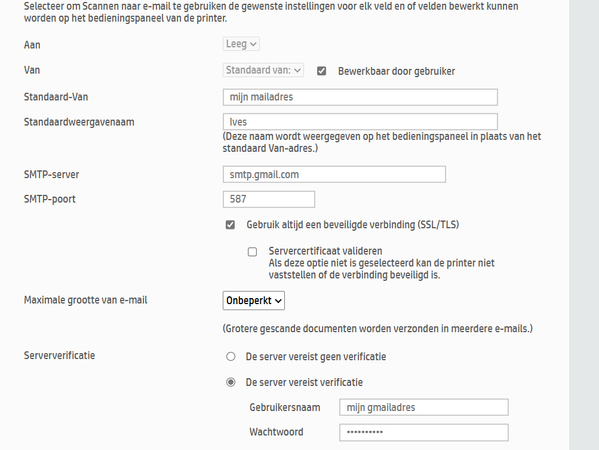Image resolution: width=599 pixels, height=450 pixels.
Task: Select the SMTP-server field with smtp.gmail.com
Action: point(334,175)
